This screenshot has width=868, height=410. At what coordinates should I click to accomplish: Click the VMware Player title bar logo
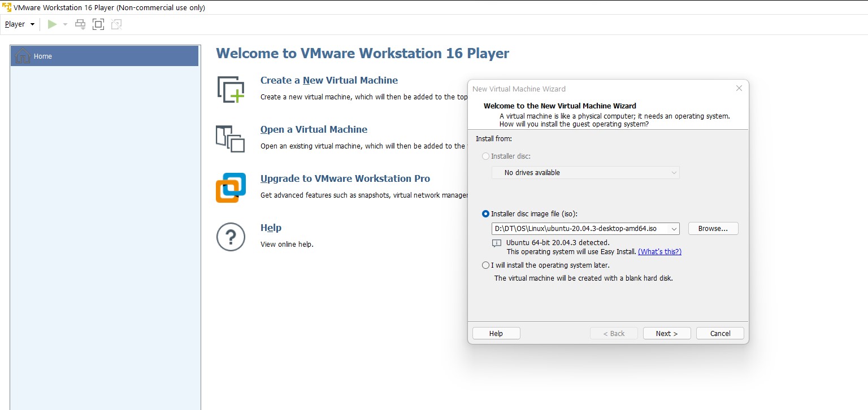coord(7,7)
